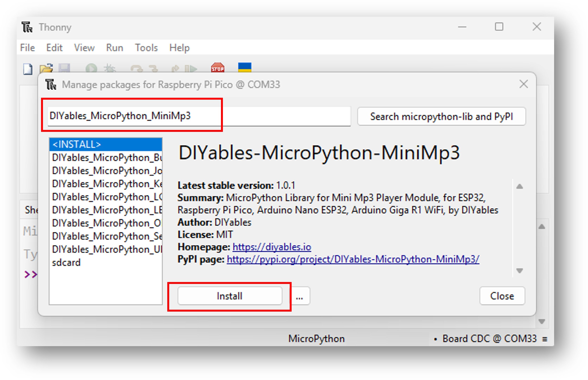
Task: Click the Install button
Action: pos(229,296)
